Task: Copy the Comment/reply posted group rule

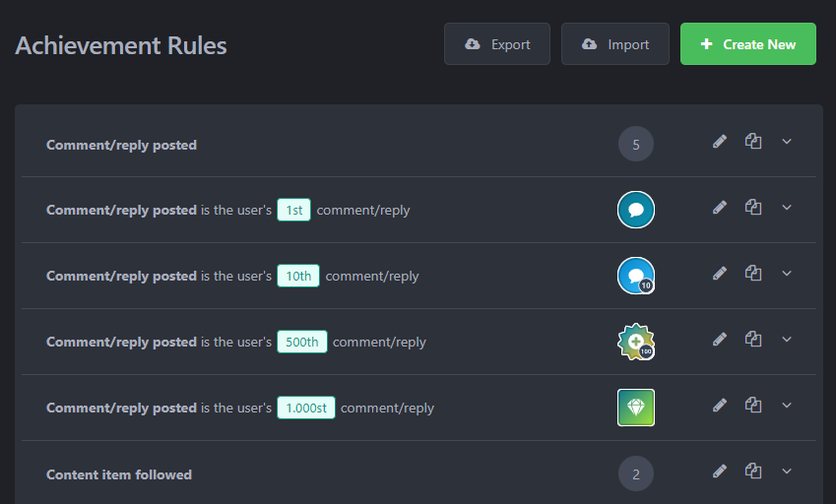Action: [x=753, y=142]
